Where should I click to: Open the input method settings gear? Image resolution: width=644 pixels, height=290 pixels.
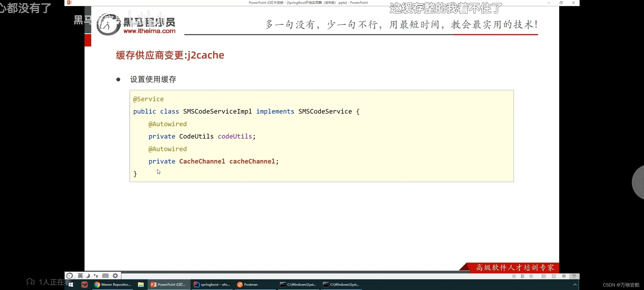(x=115, y=275)
